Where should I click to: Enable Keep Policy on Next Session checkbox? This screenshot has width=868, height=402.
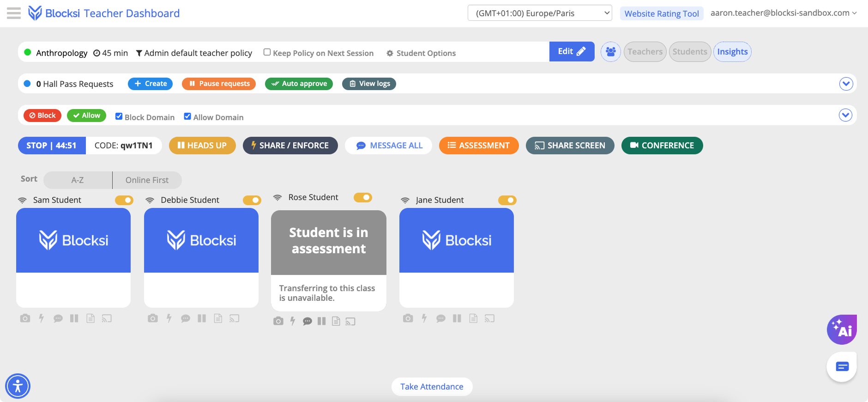[x=267, y=52]
